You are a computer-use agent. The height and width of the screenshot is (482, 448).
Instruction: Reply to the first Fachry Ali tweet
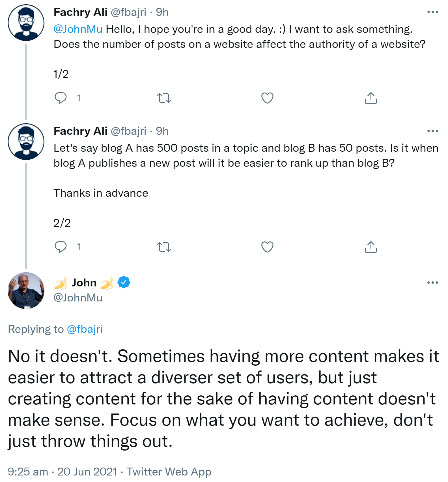pos(61,98)
